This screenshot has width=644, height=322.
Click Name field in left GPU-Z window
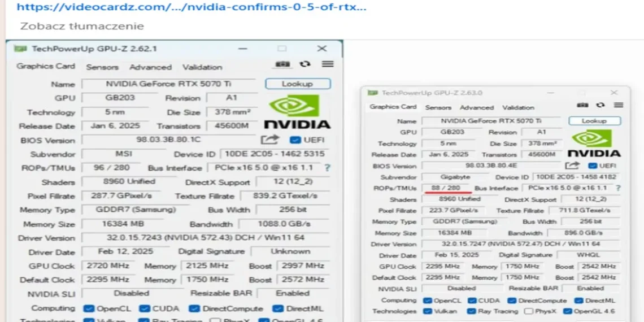168,84
